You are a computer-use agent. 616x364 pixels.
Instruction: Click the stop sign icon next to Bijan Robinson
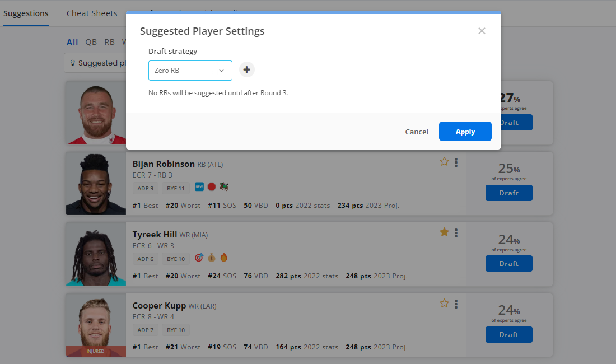[211, 186]
